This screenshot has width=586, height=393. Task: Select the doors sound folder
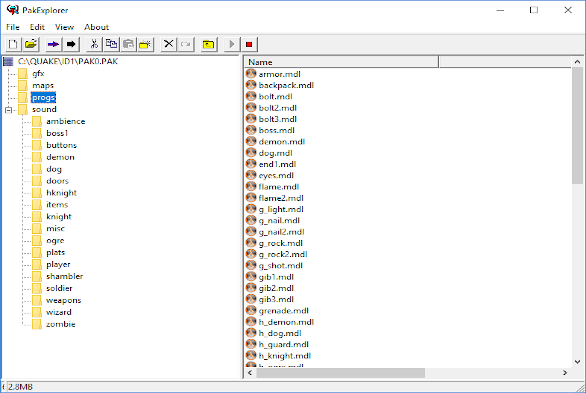(x=58, y=181)
